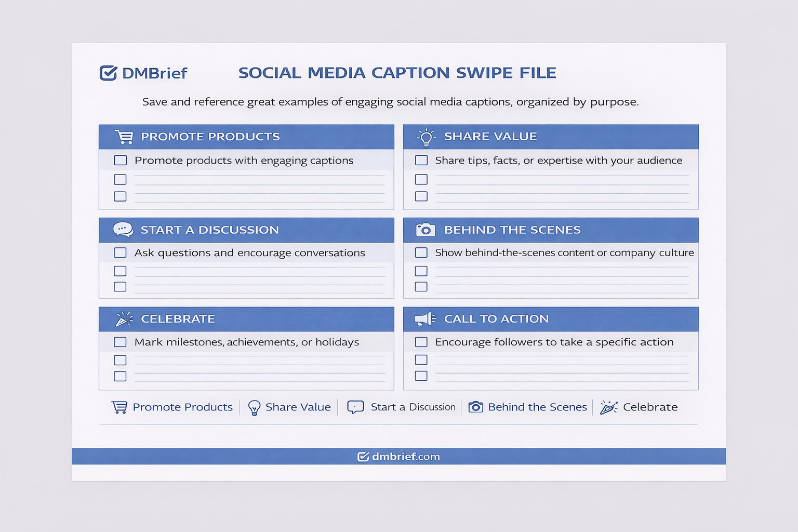The image size is (798, 532).
Task: Click the party popper icon in Celebrate header
Action: tap(124, 319)
